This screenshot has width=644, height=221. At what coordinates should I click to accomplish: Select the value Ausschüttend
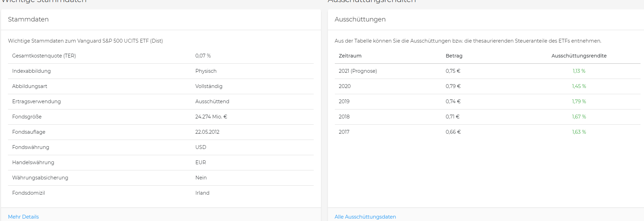click(212, 101)
